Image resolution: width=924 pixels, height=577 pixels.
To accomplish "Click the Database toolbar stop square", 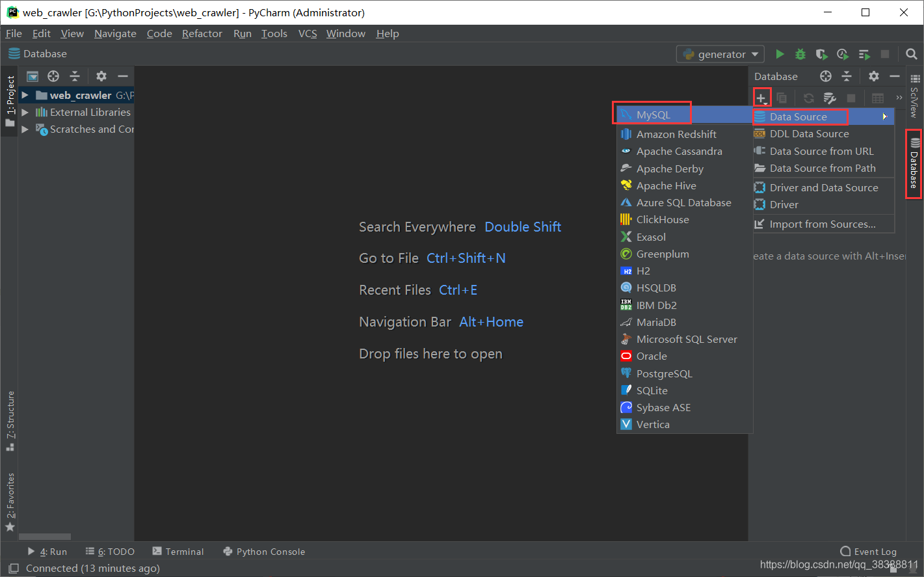I will pos(851,98).
